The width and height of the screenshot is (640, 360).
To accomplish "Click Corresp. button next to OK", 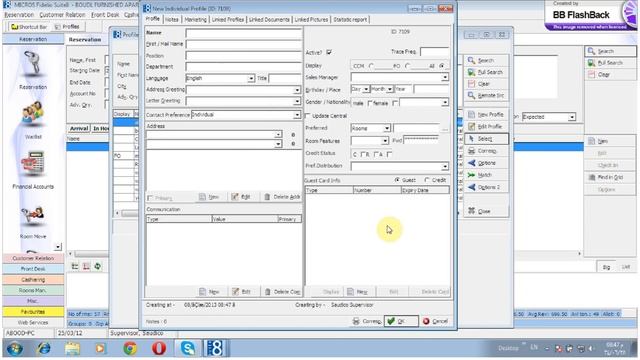I will 367,321.
